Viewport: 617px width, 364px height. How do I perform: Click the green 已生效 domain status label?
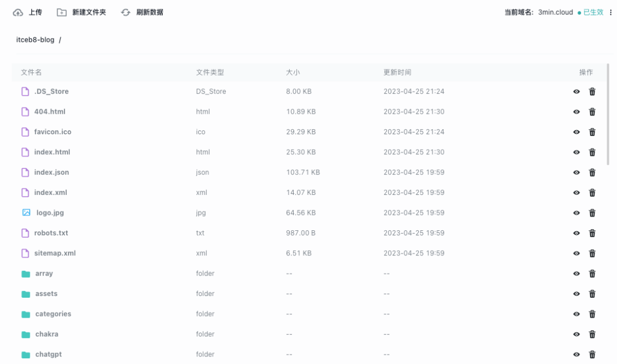tap(592, 12)
